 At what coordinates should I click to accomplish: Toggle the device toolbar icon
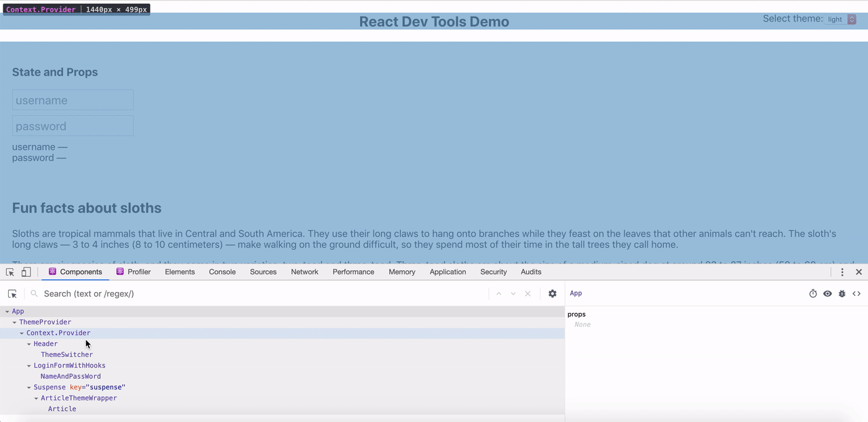coord(26,272)
